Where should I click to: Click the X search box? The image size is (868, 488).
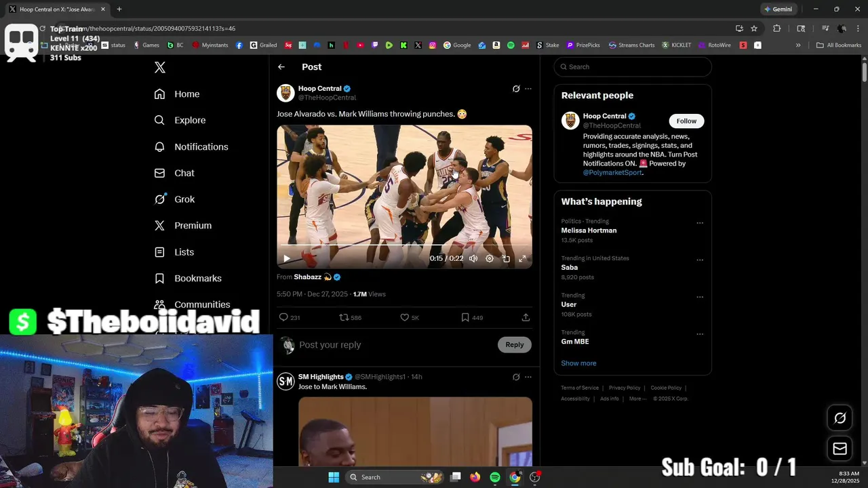pos(633,67)
